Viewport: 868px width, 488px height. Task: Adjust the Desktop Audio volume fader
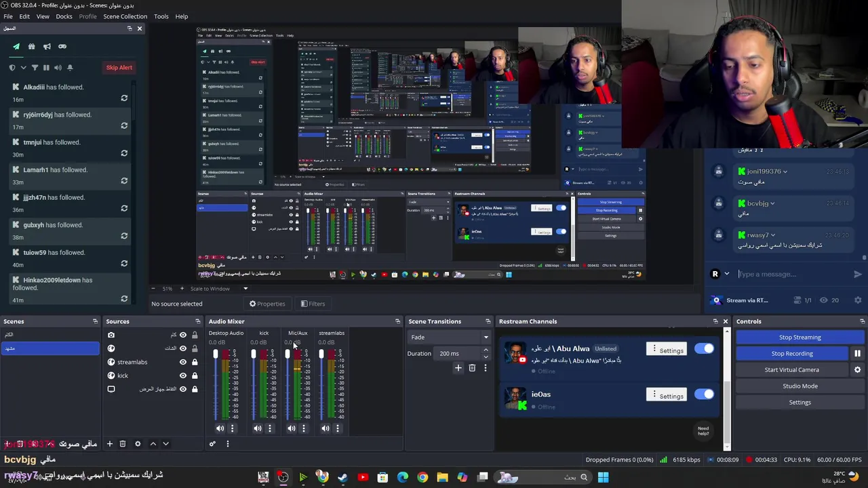[x=216, y=354]
